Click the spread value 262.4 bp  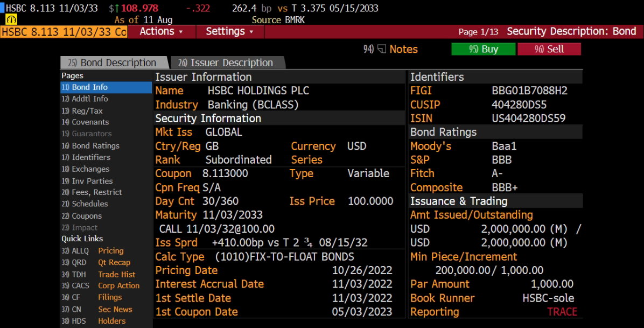click(x=251, y=8)
